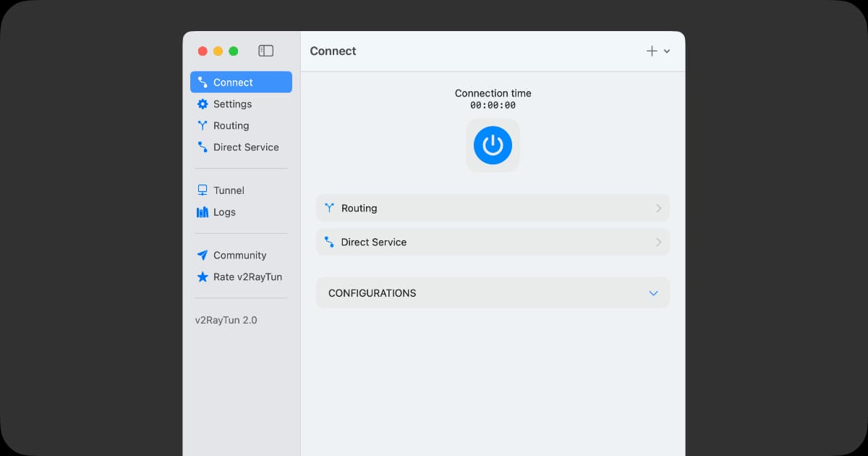Click the Connect icon in sidebar
The image size is (868, 456).
pyautogui.click(x=203, y=83)
